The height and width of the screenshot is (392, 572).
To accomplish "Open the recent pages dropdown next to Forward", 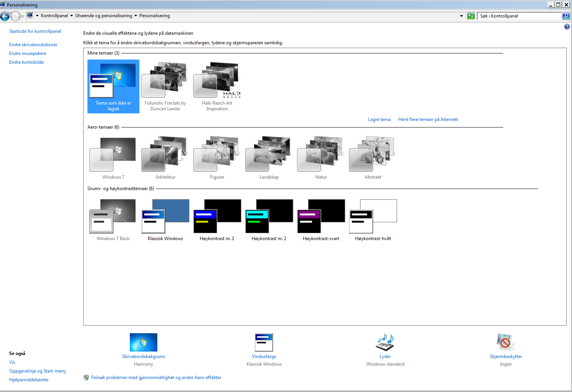I will tap(23, 16).
